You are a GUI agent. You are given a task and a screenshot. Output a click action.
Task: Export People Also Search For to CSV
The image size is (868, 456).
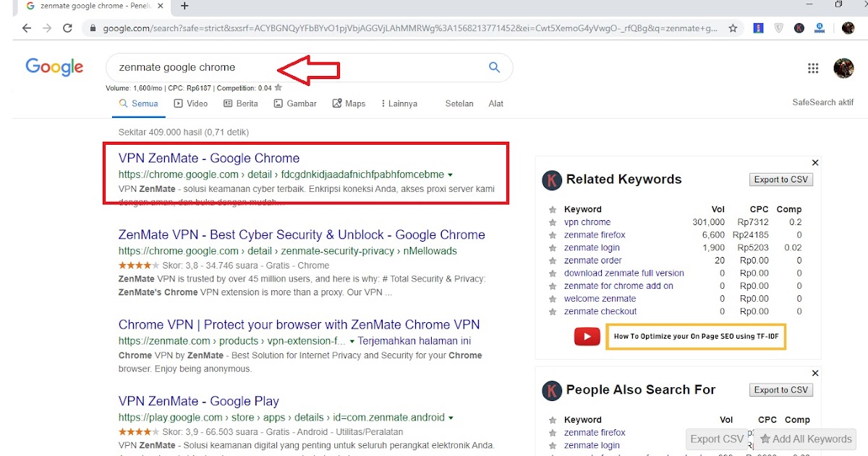pyautogui.click(x=781, y=390)
